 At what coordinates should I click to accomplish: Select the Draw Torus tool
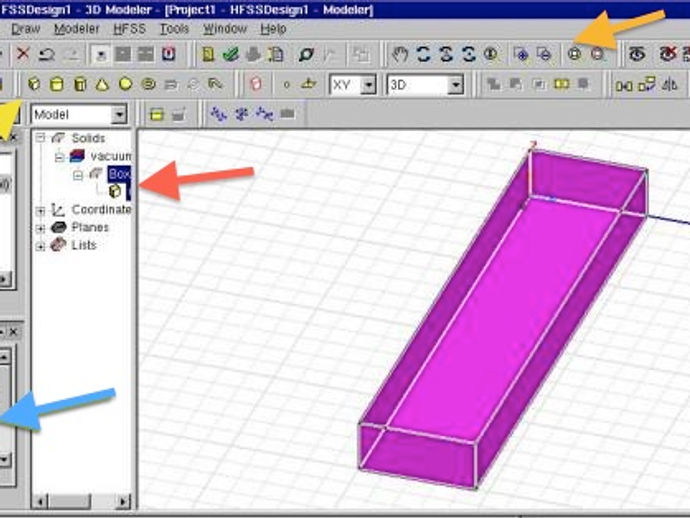click(148, 84)
